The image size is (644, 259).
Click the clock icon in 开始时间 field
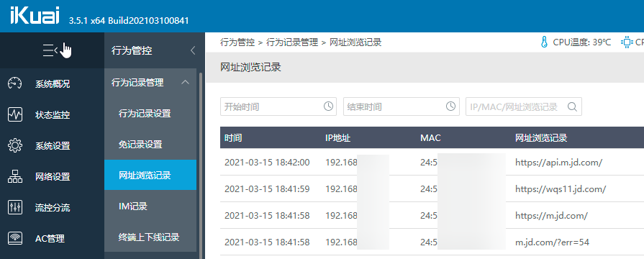328,106
